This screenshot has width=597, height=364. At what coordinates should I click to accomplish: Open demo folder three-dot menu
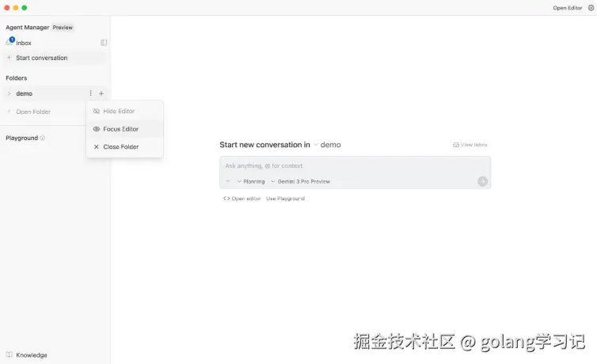tap(90, 93)
